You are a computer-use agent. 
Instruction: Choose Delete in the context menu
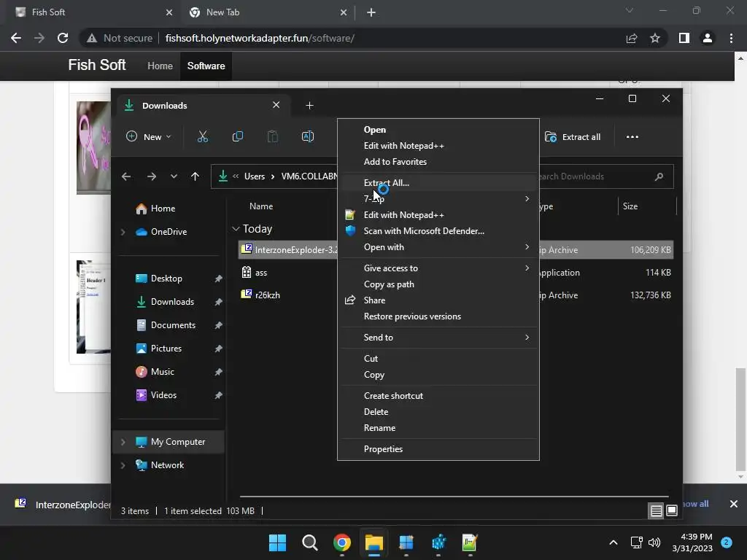[438, 412]
